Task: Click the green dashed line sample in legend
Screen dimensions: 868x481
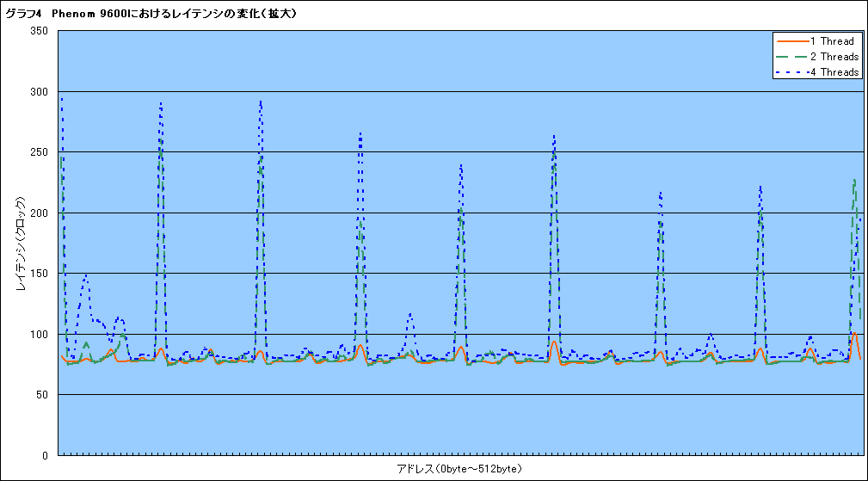Action: pos(792,57)
